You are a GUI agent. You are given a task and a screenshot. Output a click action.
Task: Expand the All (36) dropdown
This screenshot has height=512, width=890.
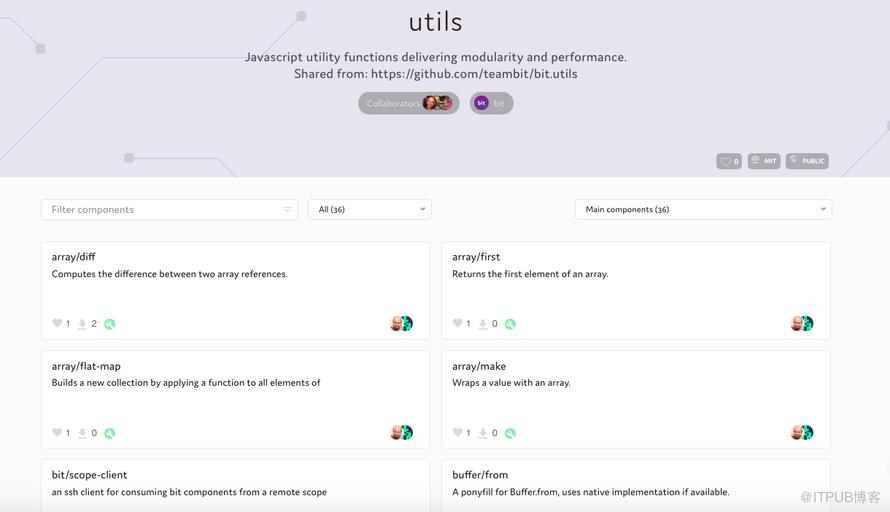[370, 209]
